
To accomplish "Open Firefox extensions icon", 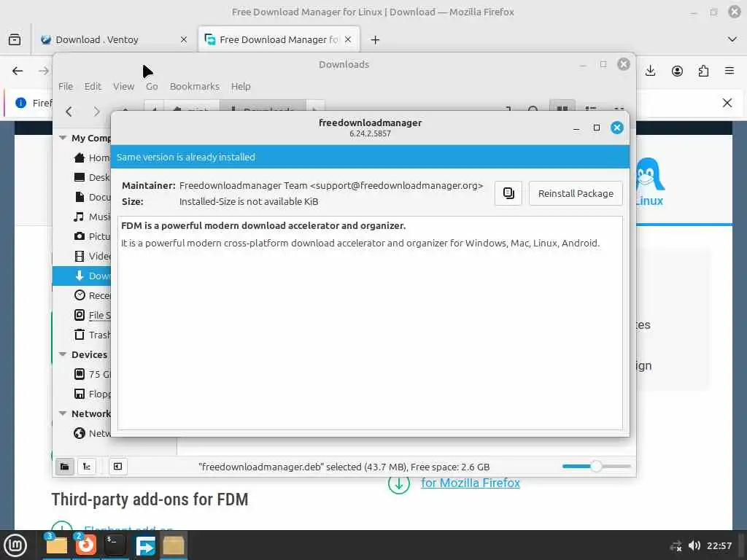I will [x=703, y=71].
